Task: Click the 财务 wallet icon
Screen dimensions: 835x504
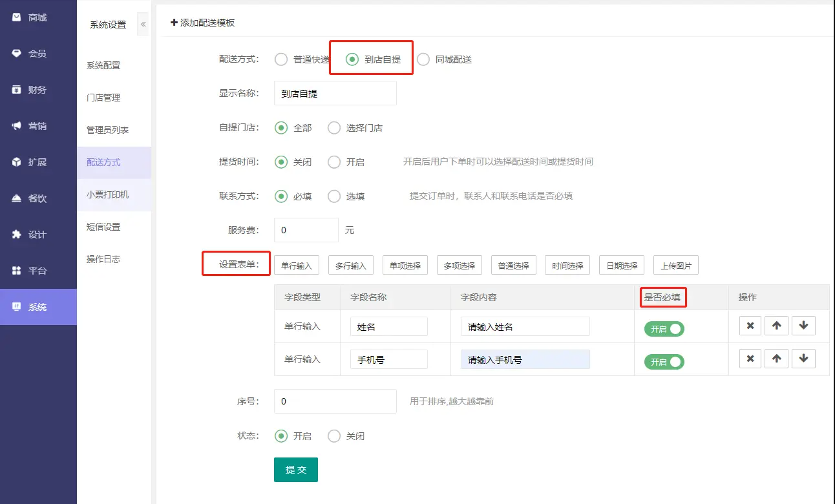Action: pyautogui.click(x=17, y=90)
